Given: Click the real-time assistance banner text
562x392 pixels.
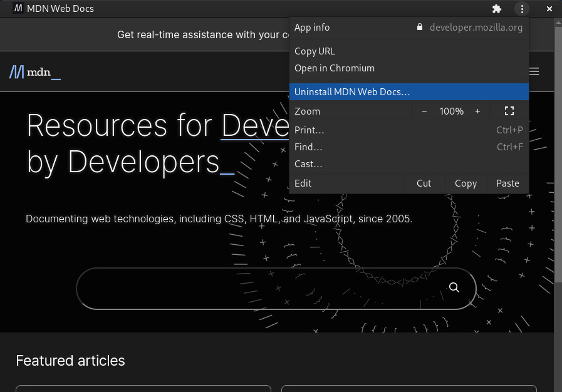Looking at the screenshot, I should [203, 35].
